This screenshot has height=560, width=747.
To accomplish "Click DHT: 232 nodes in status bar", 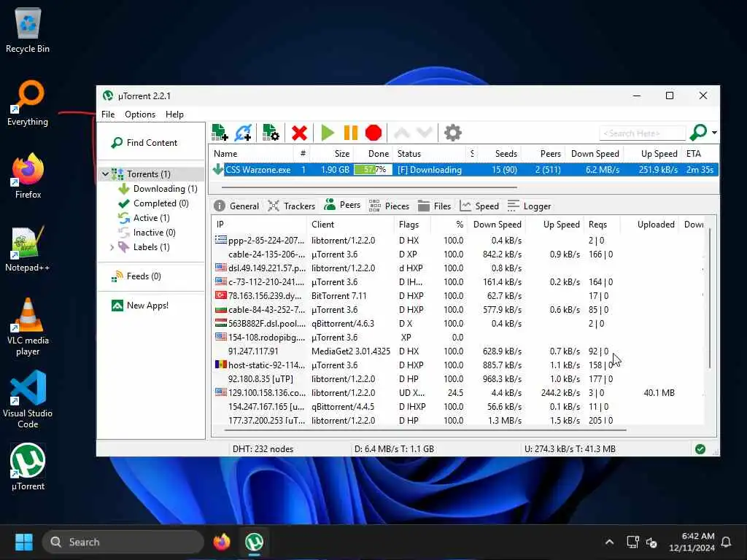I will point(263,449).
